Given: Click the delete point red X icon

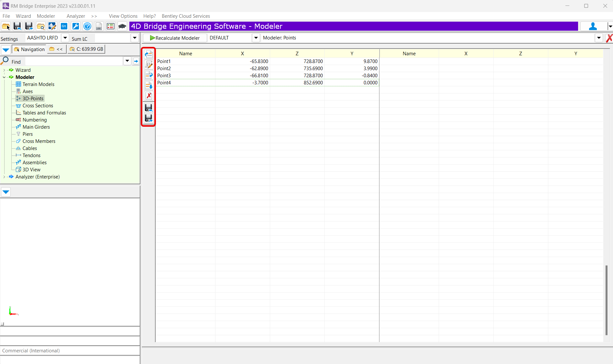Looking at the screenshot, I should (149, 96).
